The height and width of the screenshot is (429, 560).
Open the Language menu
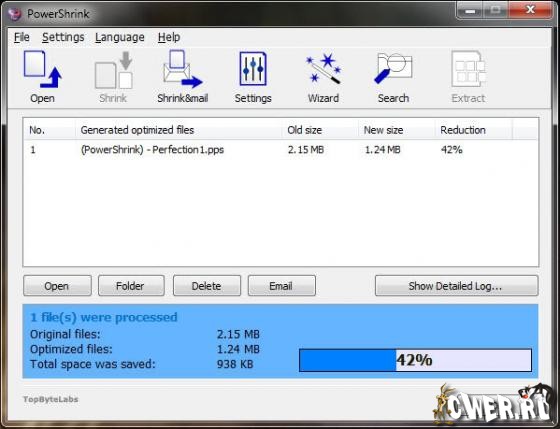[x=120, y=37]
